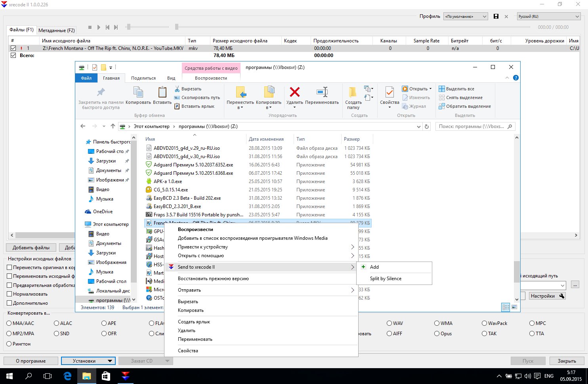The image size is (588, 384).
Task: Open the Установки dropdown button
Action: pos(88,361)
